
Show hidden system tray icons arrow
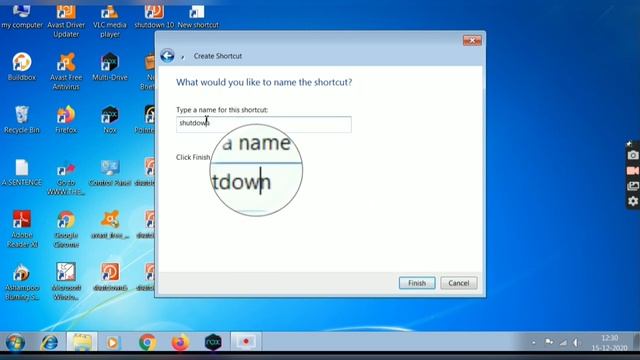[x=533, y=343]
